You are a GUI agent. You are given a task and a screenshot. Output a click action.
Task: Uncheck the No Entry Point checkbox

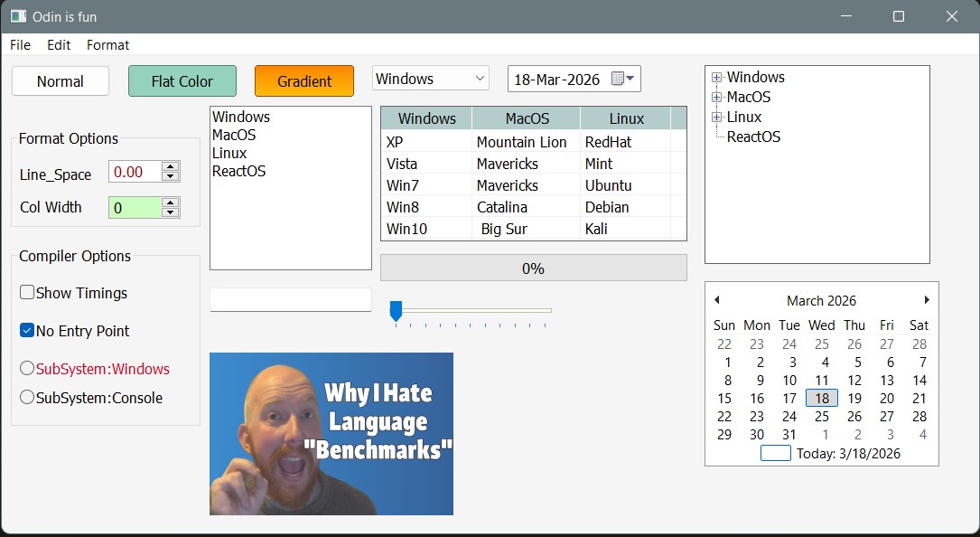[x=27, y=331]
